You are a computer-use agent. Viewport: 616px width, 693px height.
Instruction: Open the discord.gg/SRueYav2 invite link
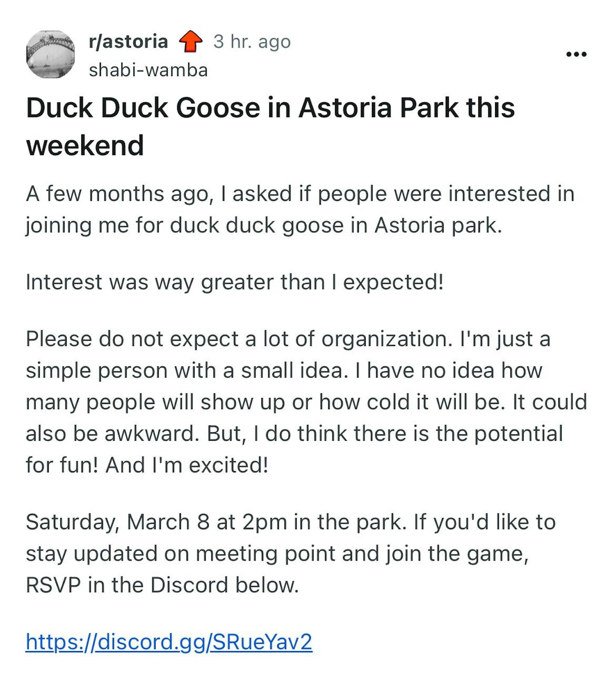pyautogui.click(x=169, y=641)
